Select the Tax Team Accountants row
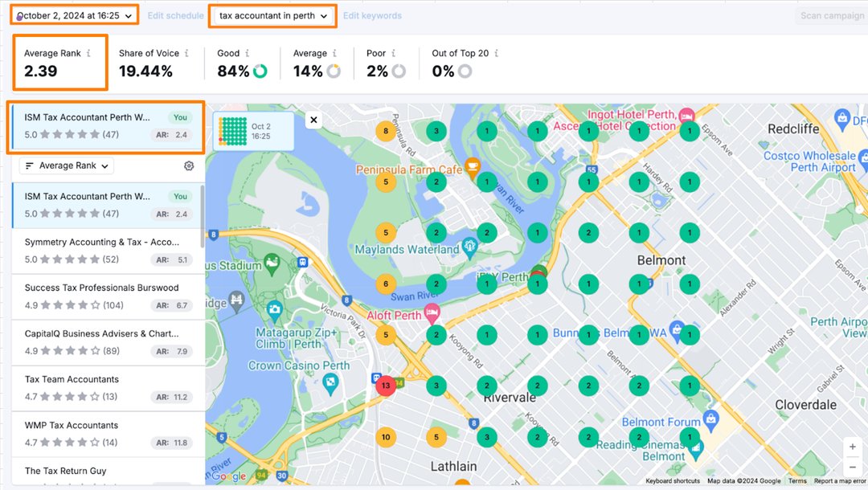The image size is (868, 490). coord(106,388)
